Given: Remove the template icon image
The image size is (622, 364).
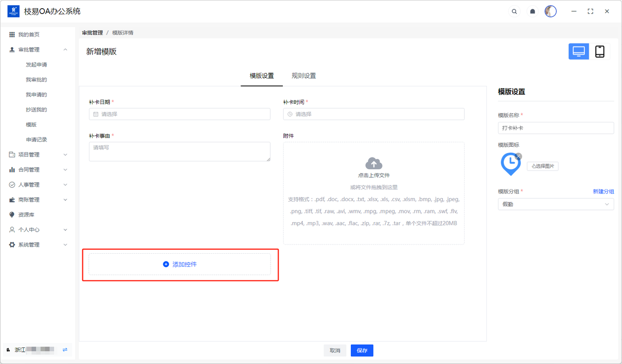Looking at the screenshot, I should [518, 156].
